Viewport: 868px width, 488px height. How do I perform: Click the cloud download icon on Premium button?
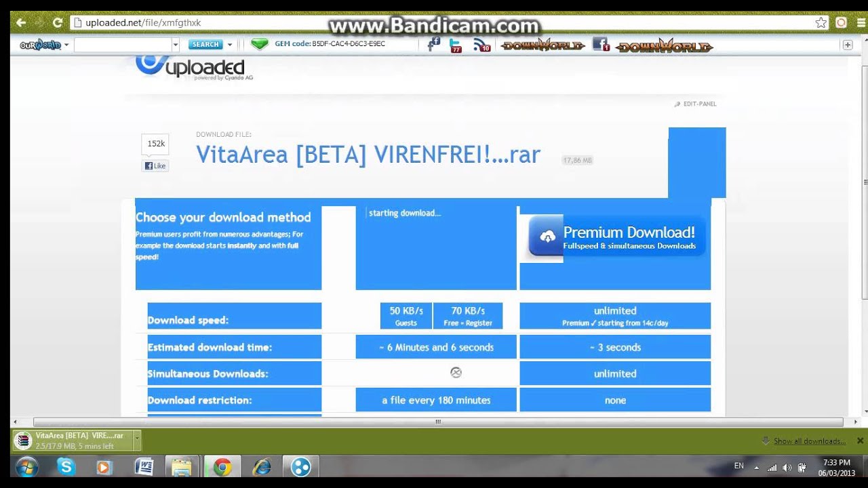pos(547,237)
